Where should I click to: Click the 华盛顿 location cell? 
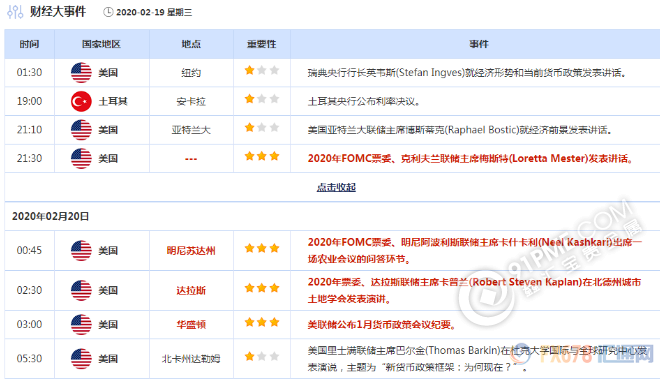[191, 325]
